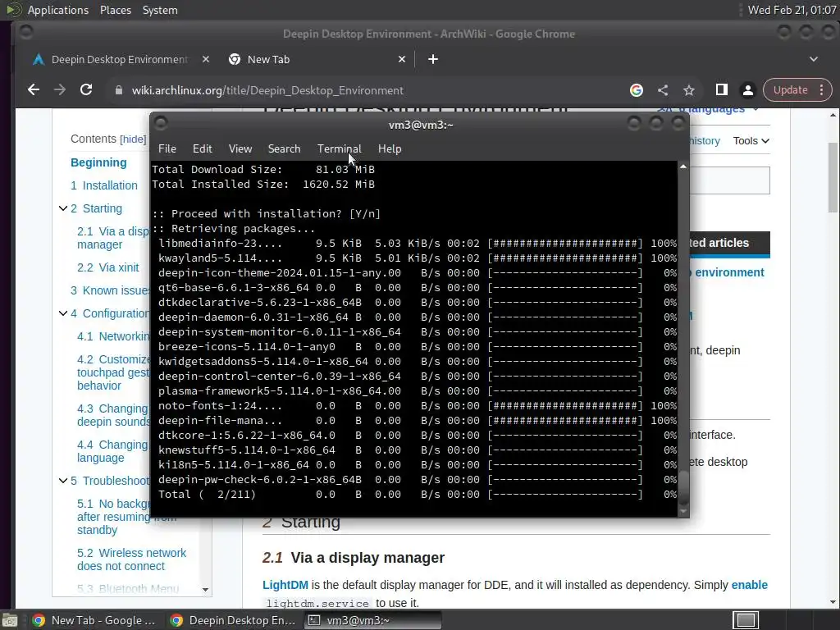This screenshot has height=630, width=840.
Task: Open the Applications menu
Action: (58, 10)
